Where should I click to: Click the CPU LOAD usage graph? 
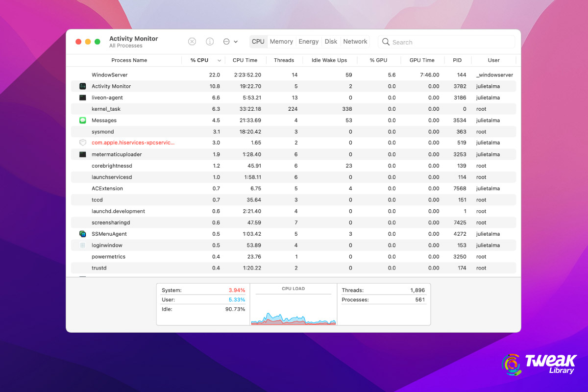[x=293, y=304]
